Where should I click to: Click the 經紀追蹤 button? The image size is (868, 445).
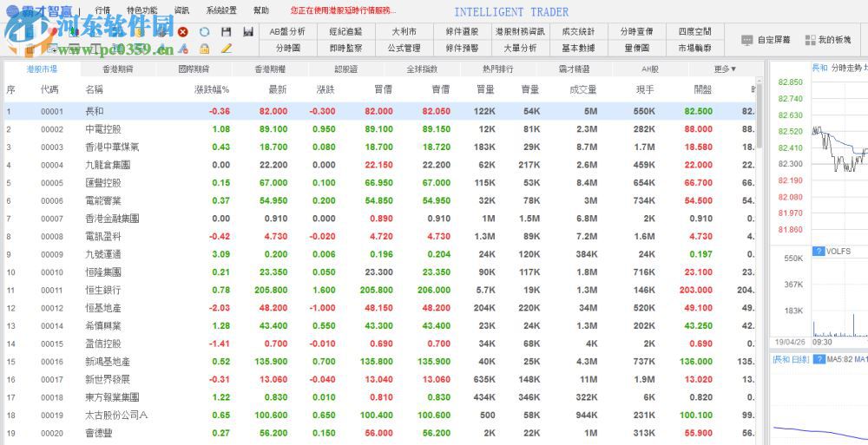pyautogui.click(x=345, y=31)
